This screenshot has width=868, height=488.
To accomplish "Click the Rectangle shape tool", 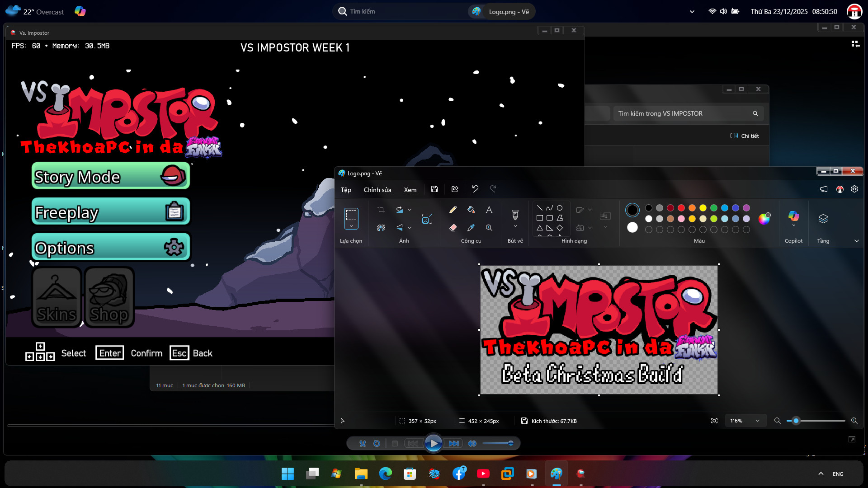I will 540,218.
